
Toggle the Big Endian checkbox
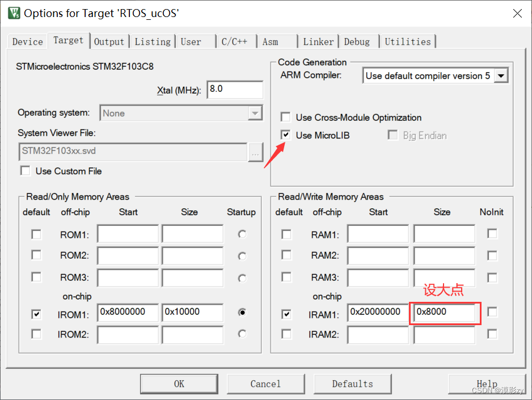tap(392, 135)
